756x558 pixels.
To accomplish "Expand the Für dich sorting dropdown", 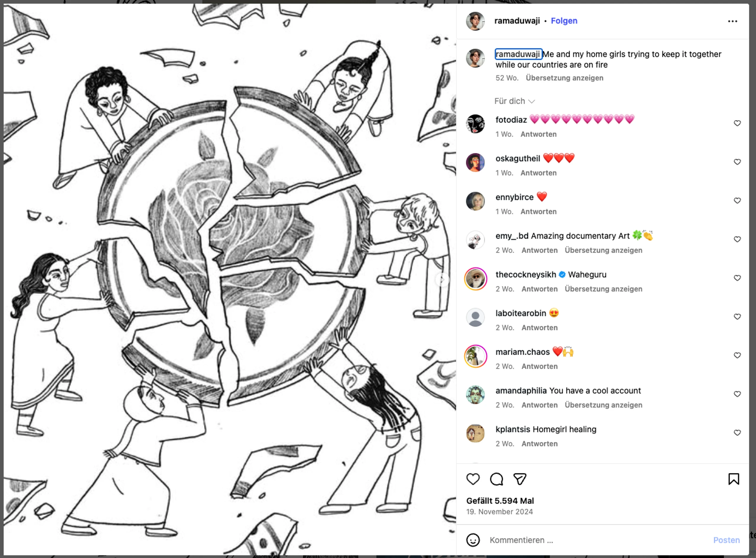I will click(x=514, y=101).
